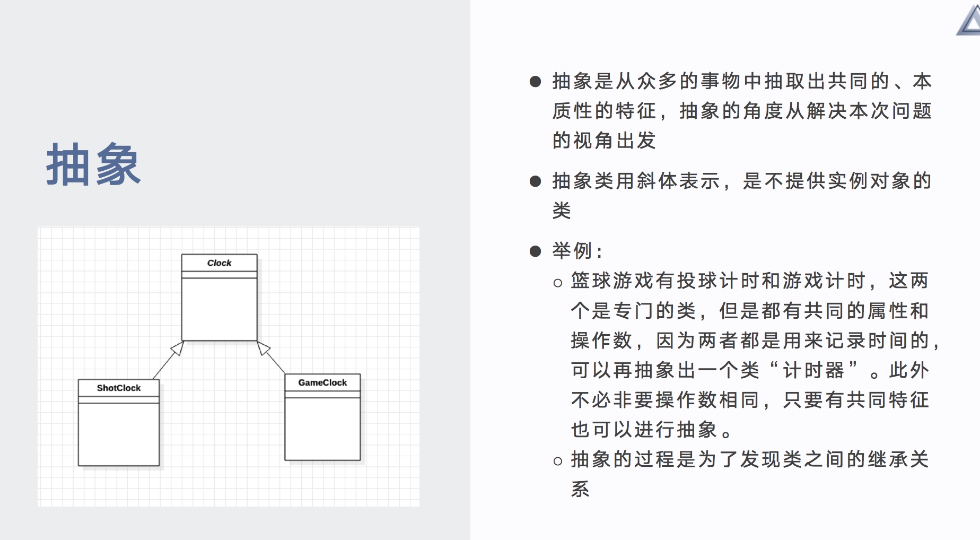Click the quoted text 计时器 in the paragraph
Image resolution: width=980 pixels, height=540 pixels.
coord(813,370)
